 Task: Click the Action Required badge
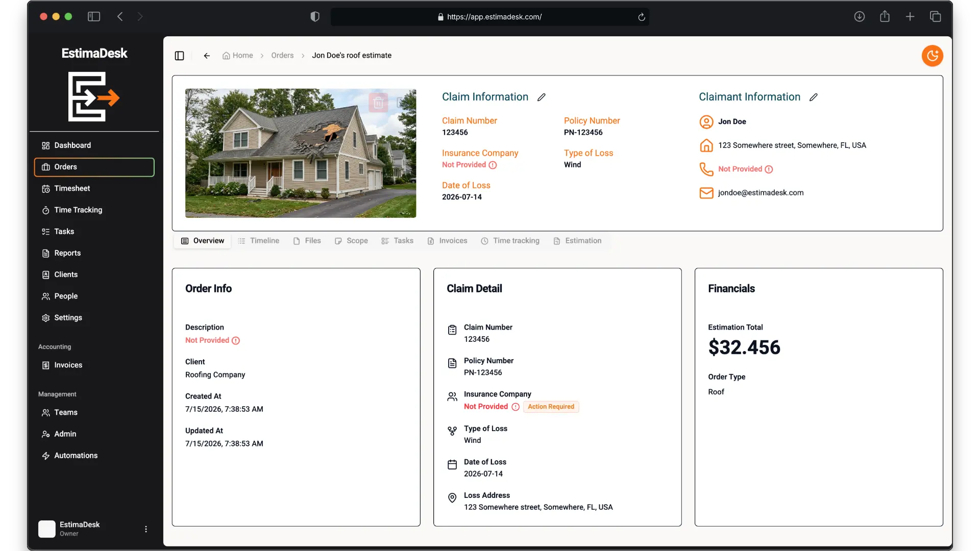pos(551,407)
